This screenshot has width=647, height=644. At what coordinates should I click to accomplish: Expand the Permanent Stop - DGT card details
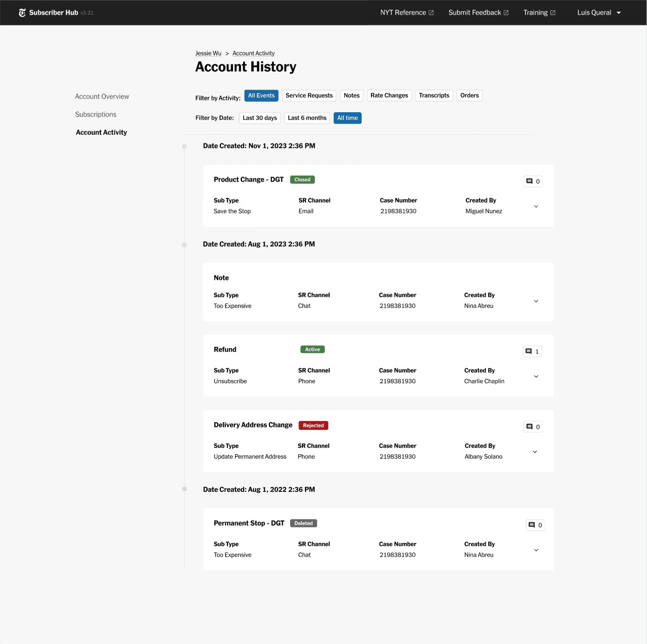click(x=536, y=550)
